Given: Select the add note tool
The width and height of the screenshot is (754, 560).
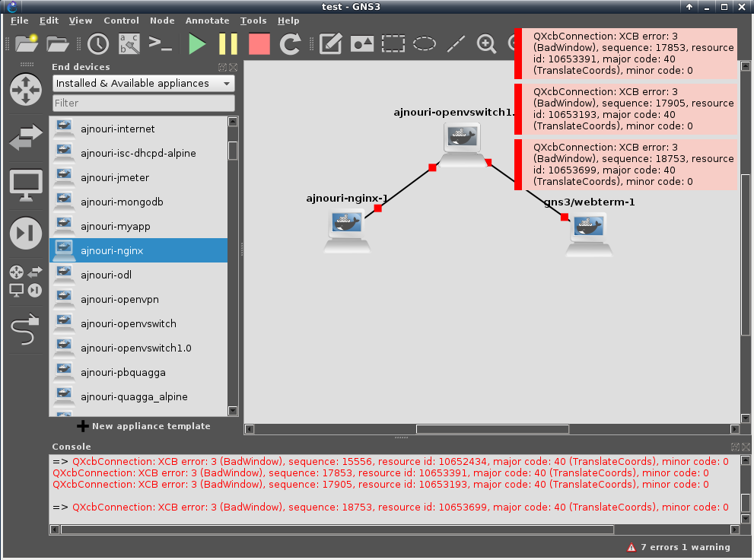Looking at the screenshot, I should tap(331, 43).
